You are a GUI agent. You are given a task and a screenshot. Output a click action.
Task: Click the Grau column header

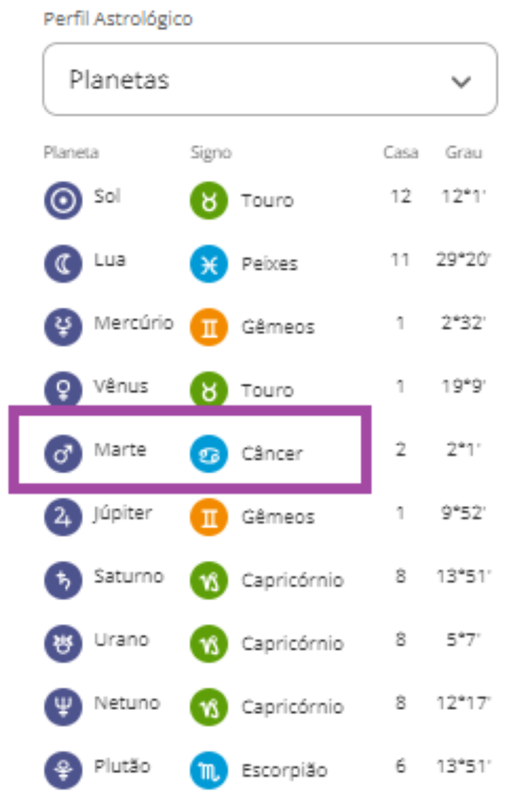point(463,153)
